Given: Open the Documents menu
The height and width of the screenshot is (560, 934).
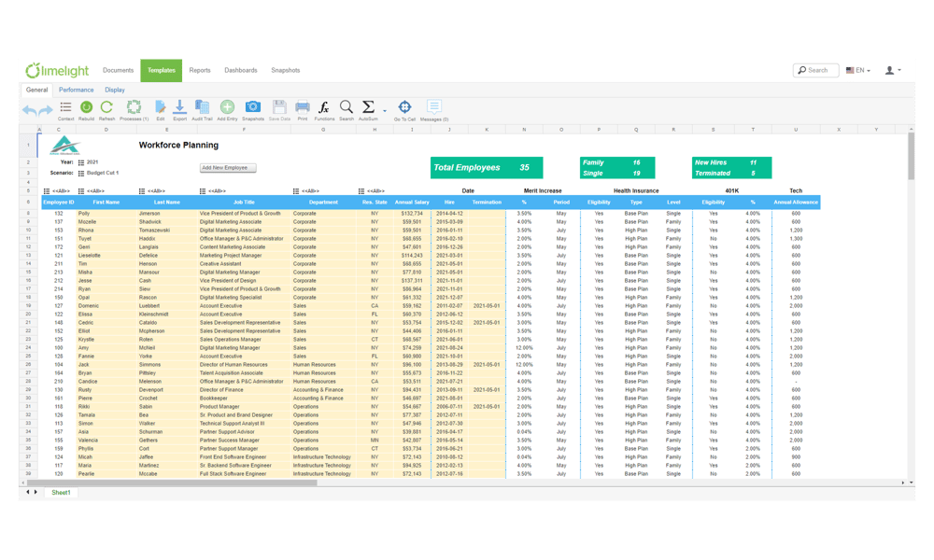Looking at the screenshot, I should (x=118, y=70).
